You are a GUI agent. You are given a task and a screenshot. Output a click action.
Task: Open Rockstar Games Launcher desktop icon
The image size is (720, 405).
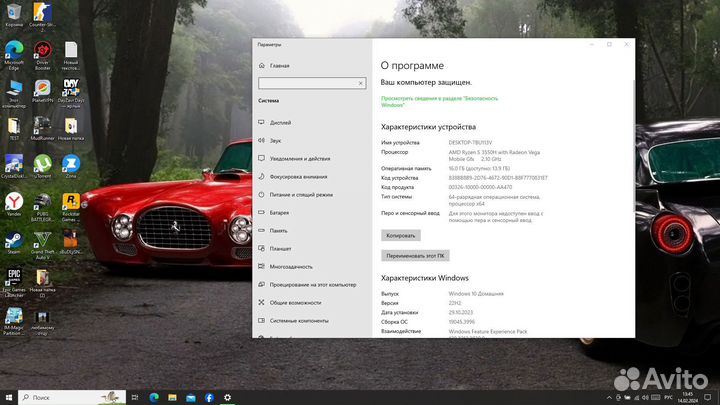point(71,208)
